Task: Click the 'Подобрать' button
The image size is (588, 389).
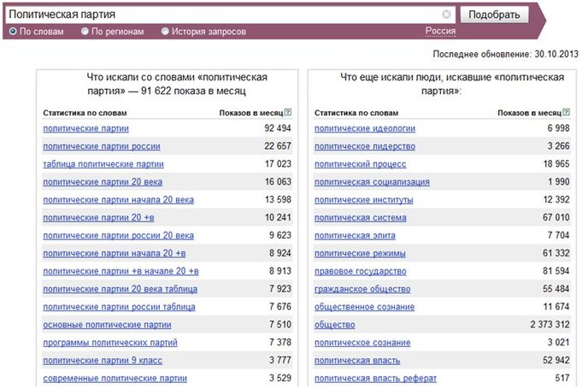Action: [494, 15]
